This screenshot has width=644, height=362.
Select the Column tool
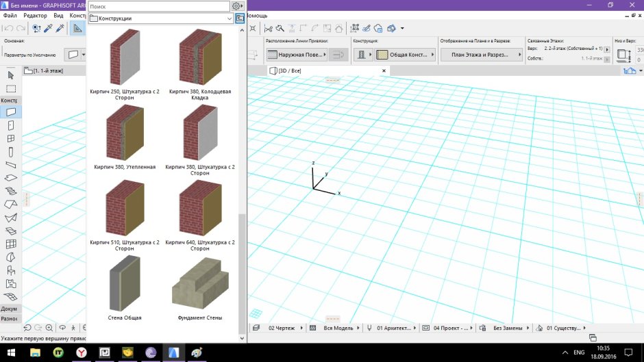11,152
